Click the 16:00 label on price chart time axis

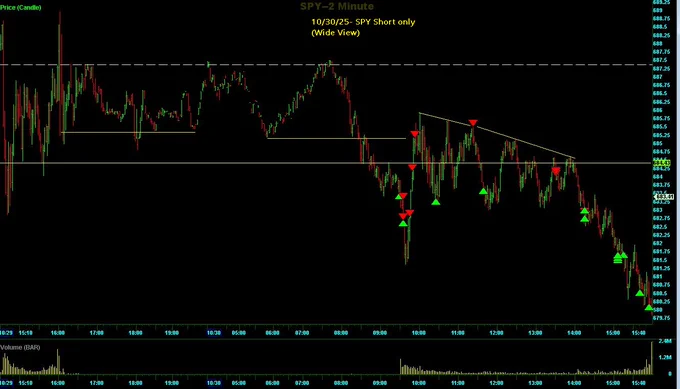tap(58, 333)
